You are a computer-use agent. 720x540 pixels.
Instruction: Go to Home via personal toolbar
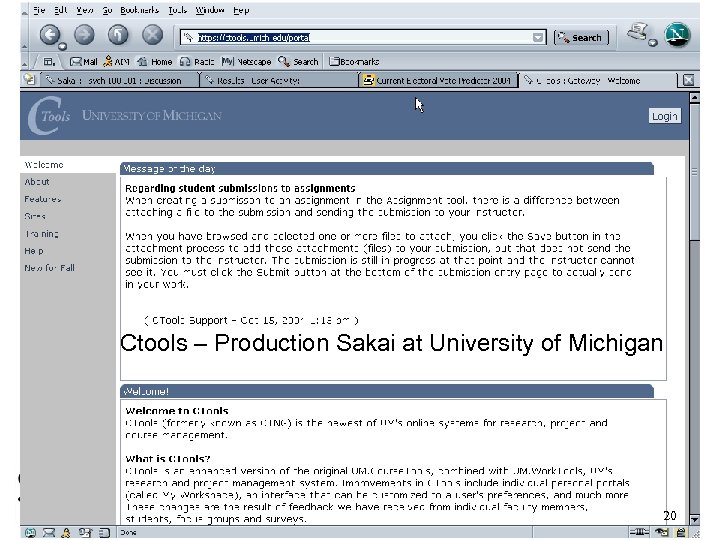coord(155,62)
